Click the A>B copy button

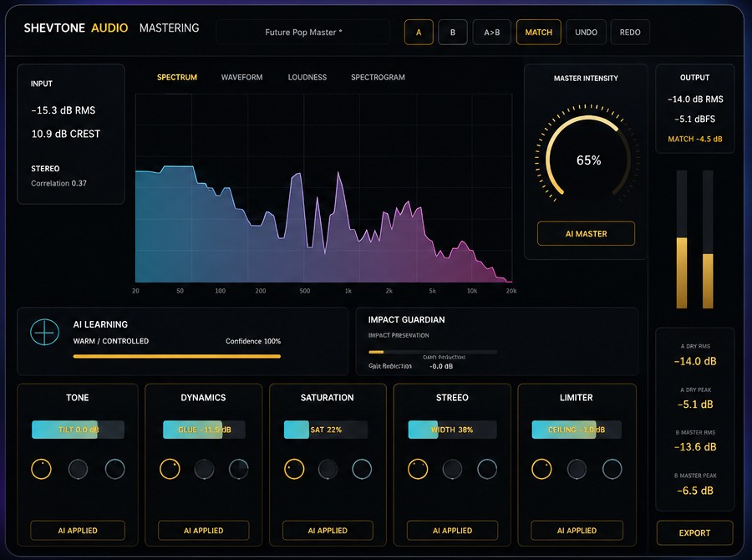point(491,32)
